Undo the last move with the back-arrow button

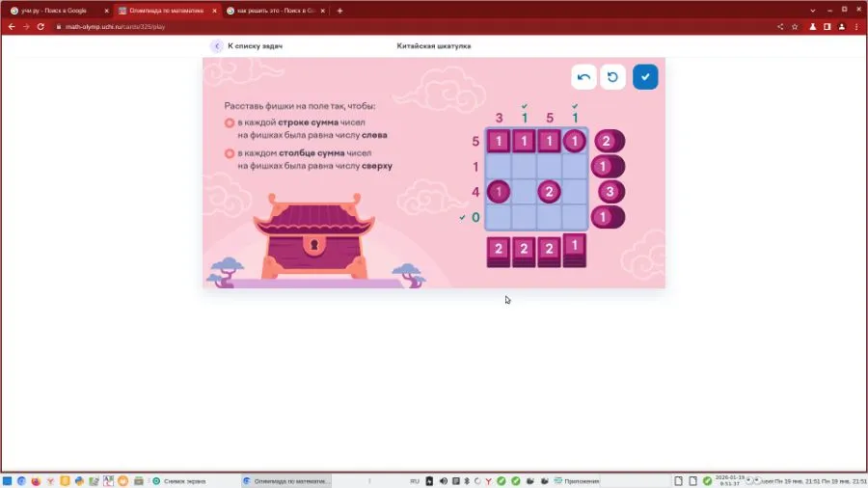coord(583,77)
